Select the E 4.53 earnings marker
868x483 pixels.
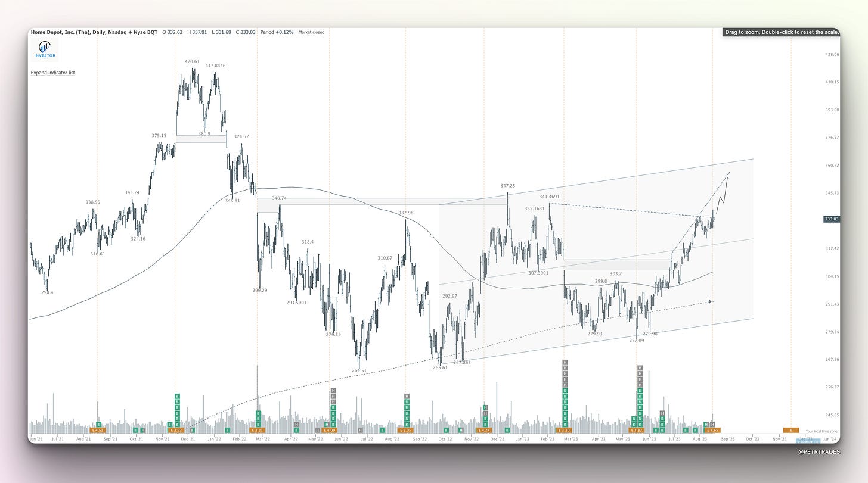[x=97, y=430]
